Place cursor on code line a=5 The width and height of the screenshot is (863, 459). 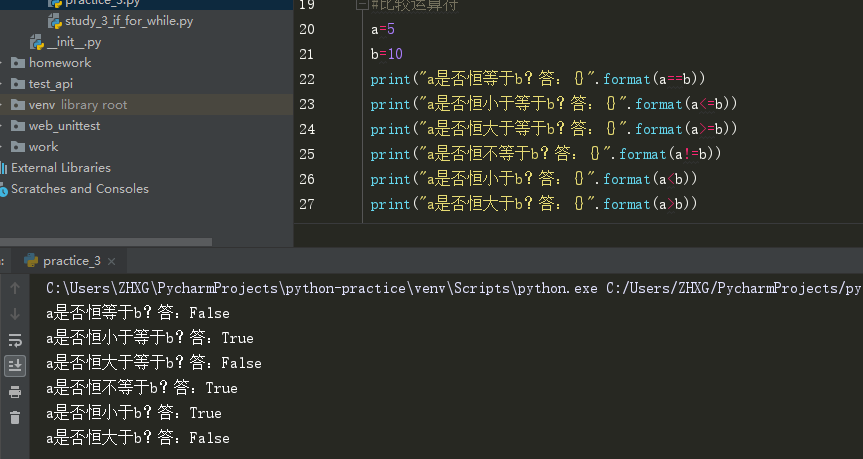383,29
